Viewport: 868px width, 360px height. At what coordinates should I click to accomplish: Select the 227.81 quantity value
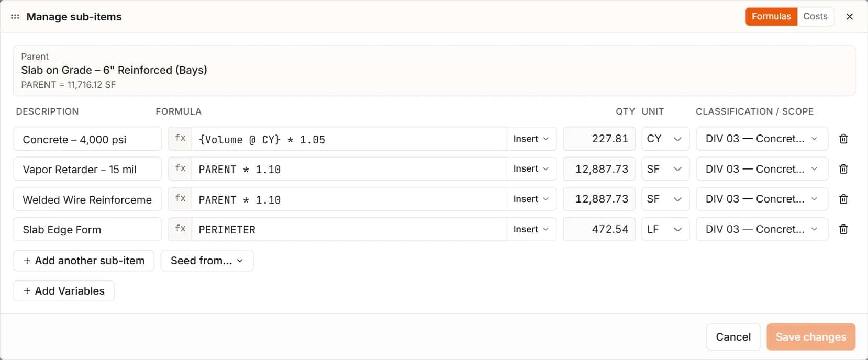[599, 139]
